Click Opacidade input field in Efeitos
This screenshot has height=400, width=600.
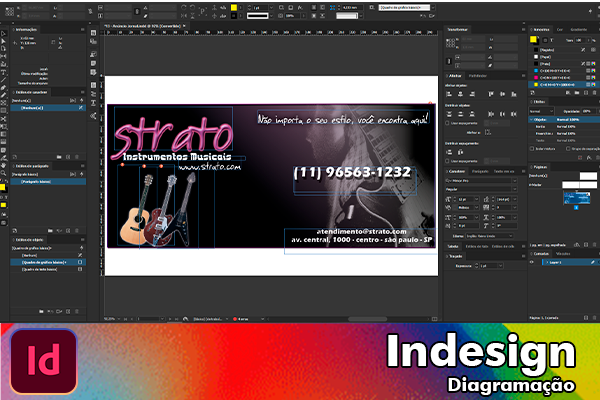pyautogui.click(x=587, y=111)
